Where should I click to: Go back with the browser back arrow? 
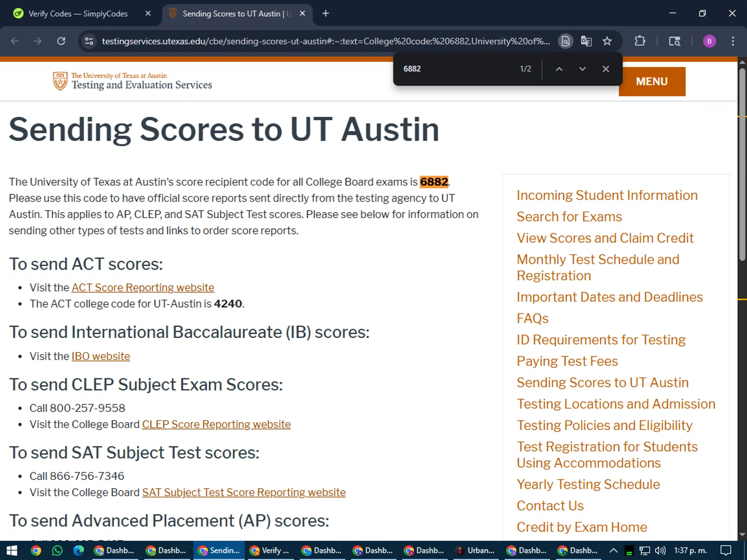coord(15,41)
